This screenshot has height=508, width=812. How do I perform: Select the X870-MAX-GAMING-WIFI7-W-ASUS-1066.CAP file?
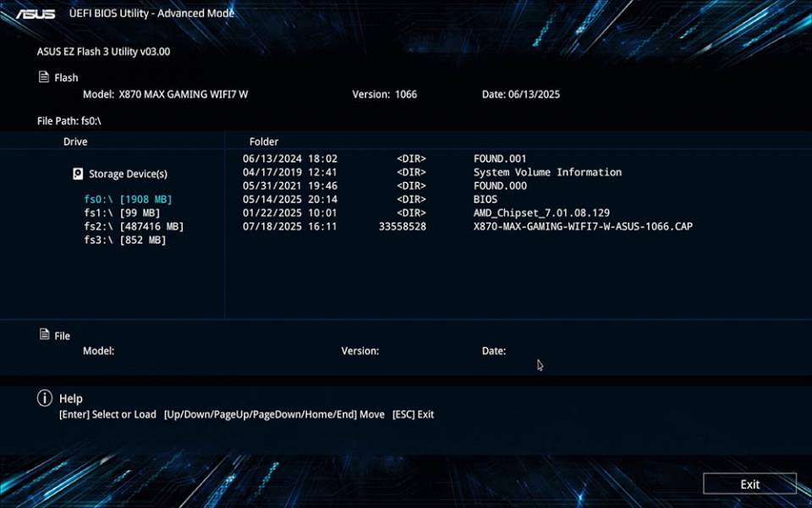(x=583, y=226)
